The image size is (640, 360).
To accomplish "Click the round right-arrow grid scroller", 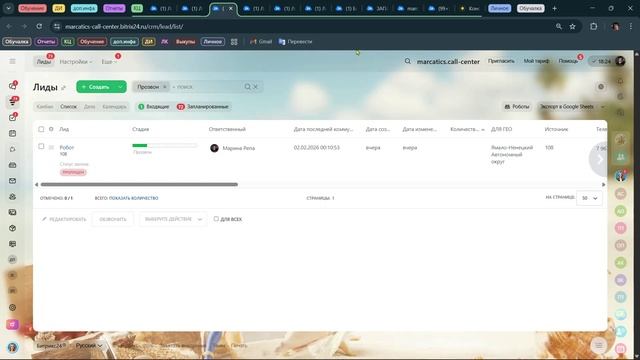I will [599, 160].
